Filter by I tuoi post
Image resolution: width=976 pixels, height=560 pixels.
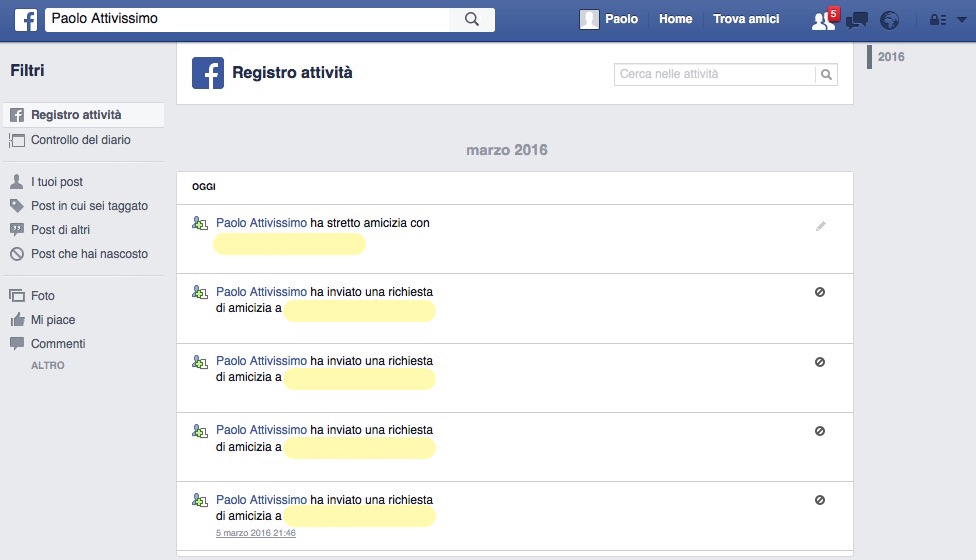point(57,182)
